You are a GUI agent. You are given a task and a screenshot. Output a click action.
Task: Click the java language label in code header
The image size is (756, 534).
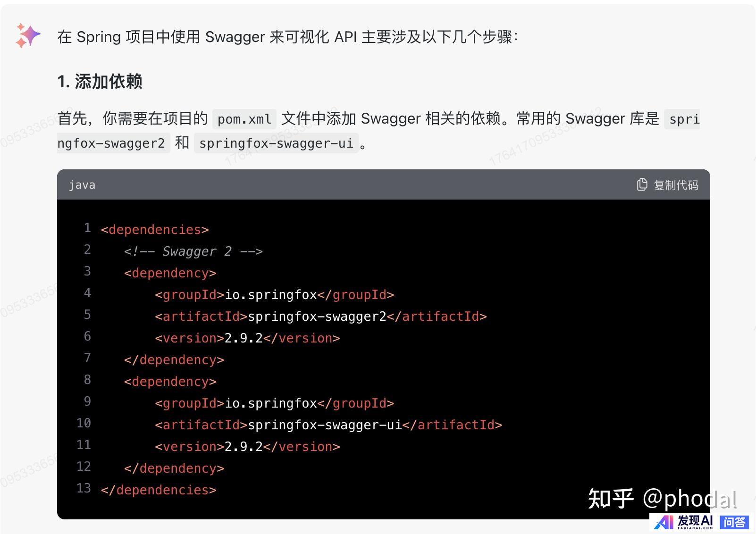point(82,185)
